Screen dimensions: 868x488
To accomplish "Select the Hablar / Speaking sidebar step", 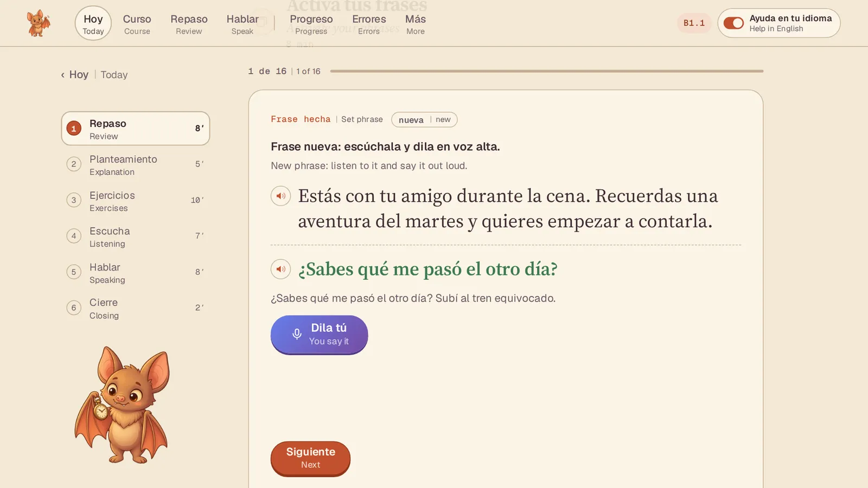I will click(x=136, y=272).
